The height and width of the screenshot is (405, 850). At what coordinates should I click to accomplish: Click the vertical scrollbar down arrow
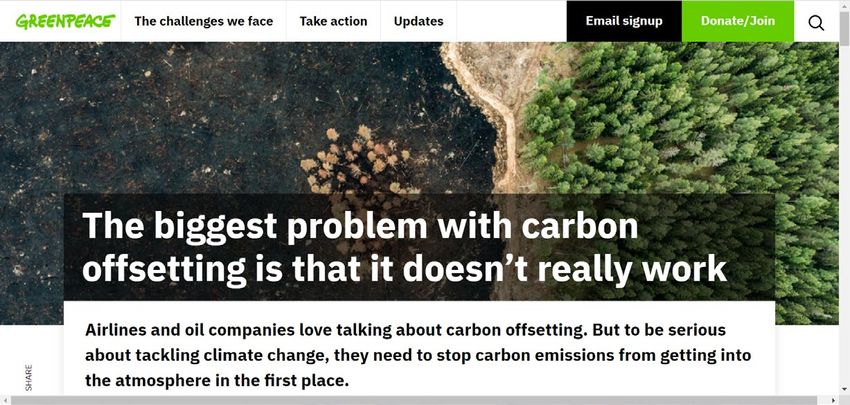844,389
